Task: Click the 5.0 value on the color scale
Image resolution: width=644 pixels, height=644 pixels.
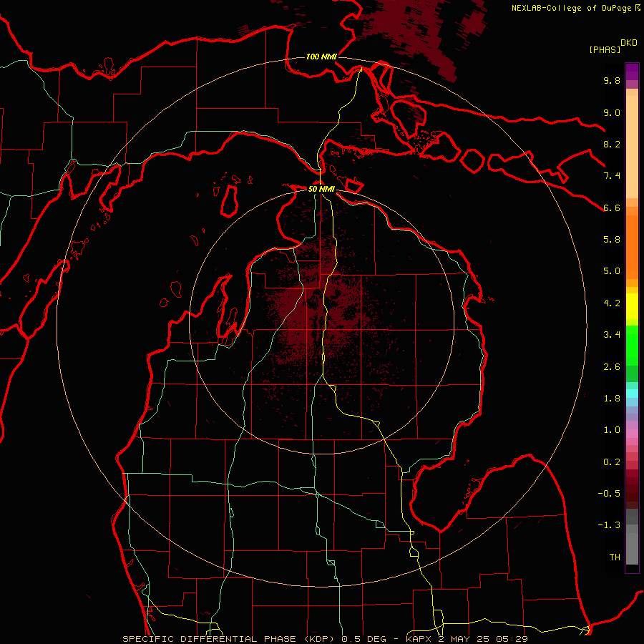Action: tap(612, 271)
